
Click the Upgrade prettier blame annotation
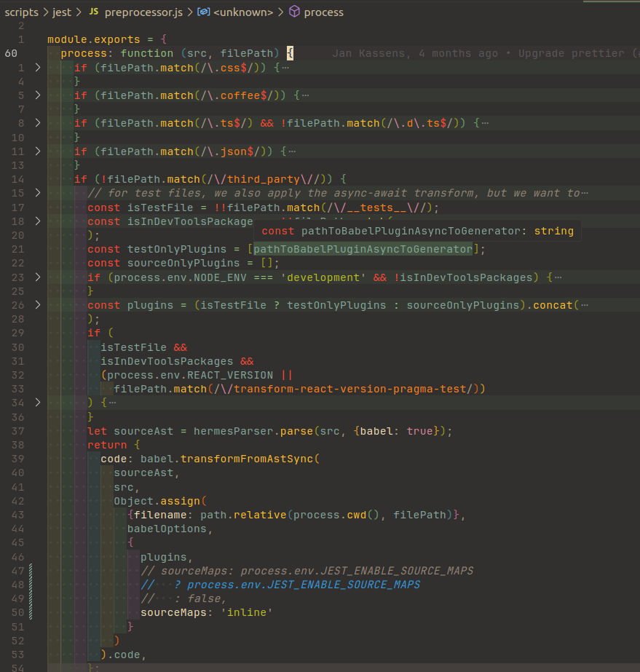click(x=574, y=52)
